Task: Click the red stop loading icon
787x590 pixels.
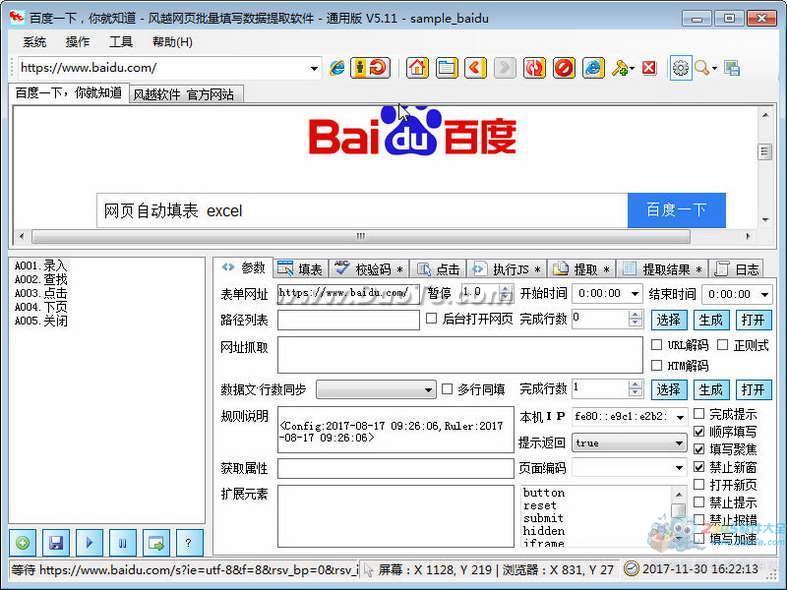Action: click(564, 68)
